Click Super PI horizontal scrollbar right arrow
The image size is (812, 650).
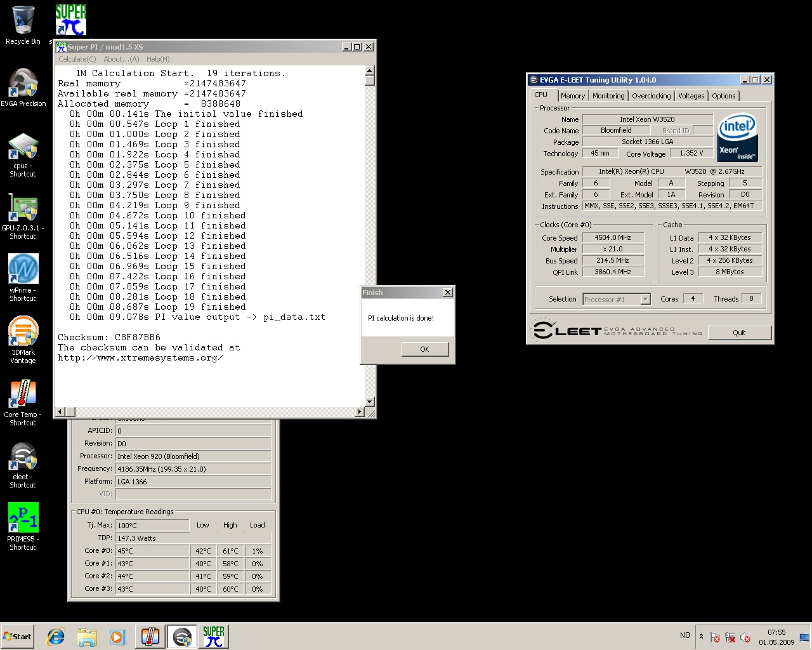(360, 412)
